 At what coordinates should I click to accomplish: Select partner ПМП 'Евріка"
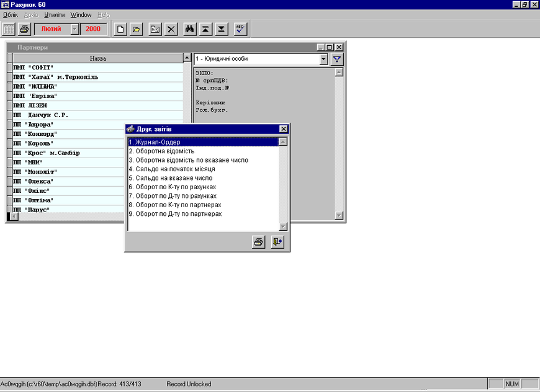(98, 96)
